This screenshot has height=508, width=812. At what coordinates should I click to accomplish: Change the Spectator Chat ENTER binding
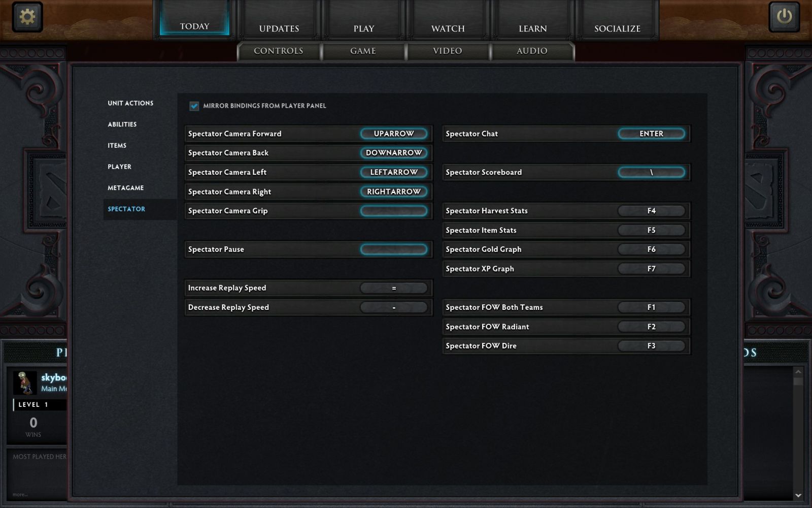click(651, 134)
